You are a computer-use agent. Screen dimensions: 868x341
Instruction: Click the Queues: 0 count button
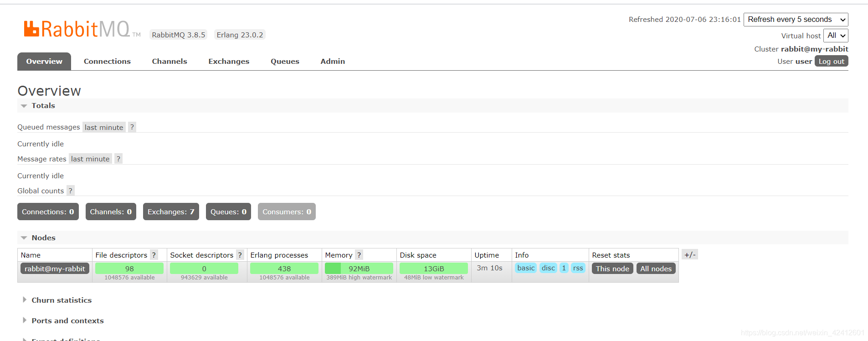[228, 212]
